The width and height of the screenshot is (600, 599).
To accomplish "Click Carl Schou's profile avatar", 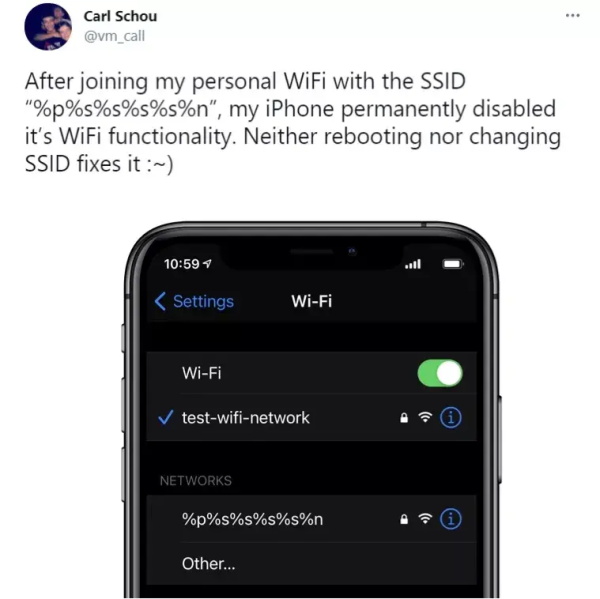I will pos(48,26).
